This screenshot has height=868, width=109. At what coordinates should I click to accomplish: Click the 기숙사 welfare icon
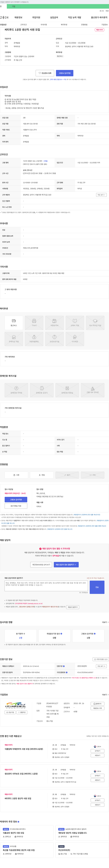pyautogui.click(x=34, y=323)
